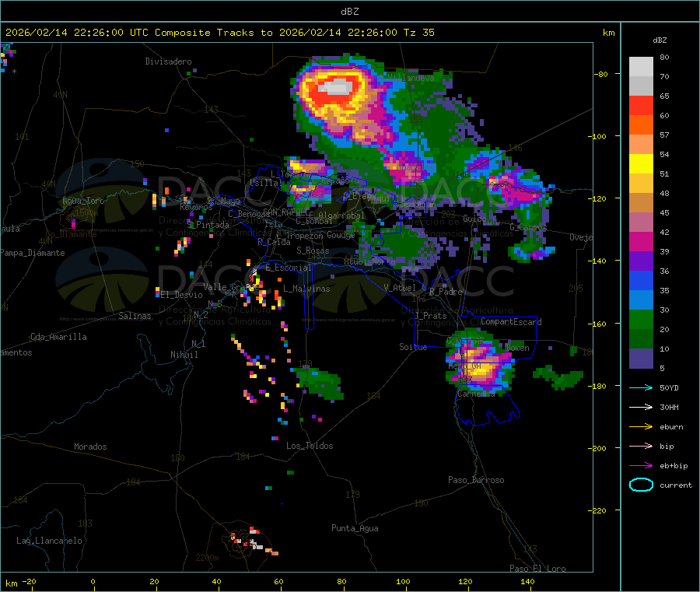Click the Valle_Grande place label

231,287
